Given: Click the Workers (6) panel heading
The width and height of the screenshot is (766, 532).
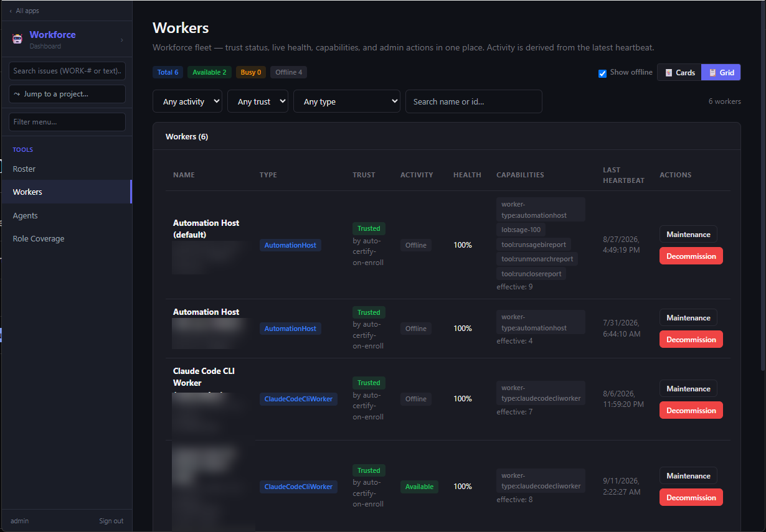Looking at the screenshot, I should [x=187, y=136].
